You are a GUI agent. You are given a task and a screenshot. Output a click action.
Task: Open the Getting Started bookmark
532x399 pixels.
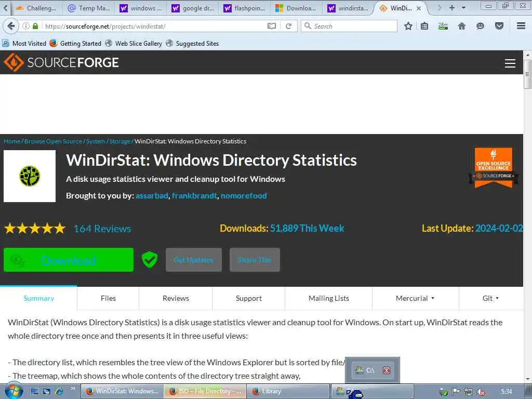pos(75,44)
